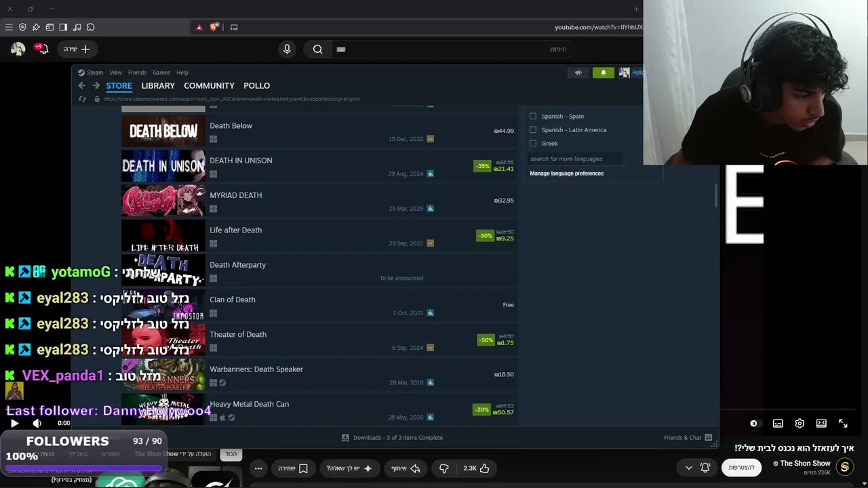The width and height of the screenshot is (868, 488).
Task: Open the Friends menu in Steam
Action: click(x=137, y=73)
